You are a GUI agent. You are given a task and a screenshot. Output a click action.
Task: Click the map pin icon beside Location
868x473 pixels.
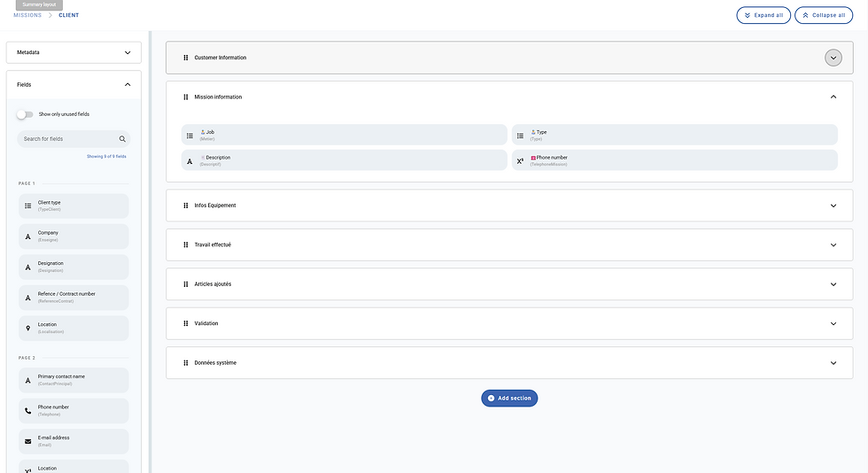pos(27,328)
